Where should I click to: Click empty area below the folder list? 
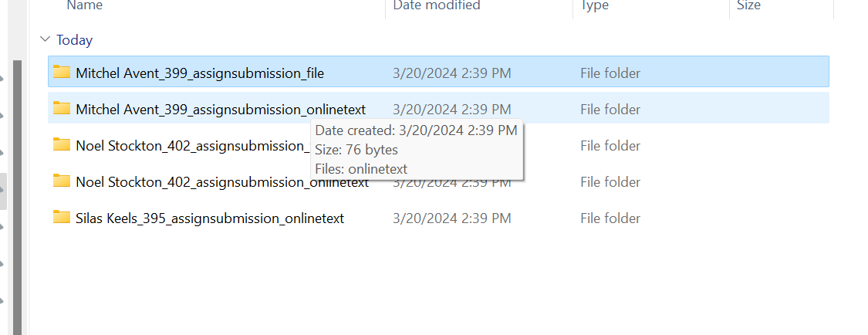click(432, 283)
